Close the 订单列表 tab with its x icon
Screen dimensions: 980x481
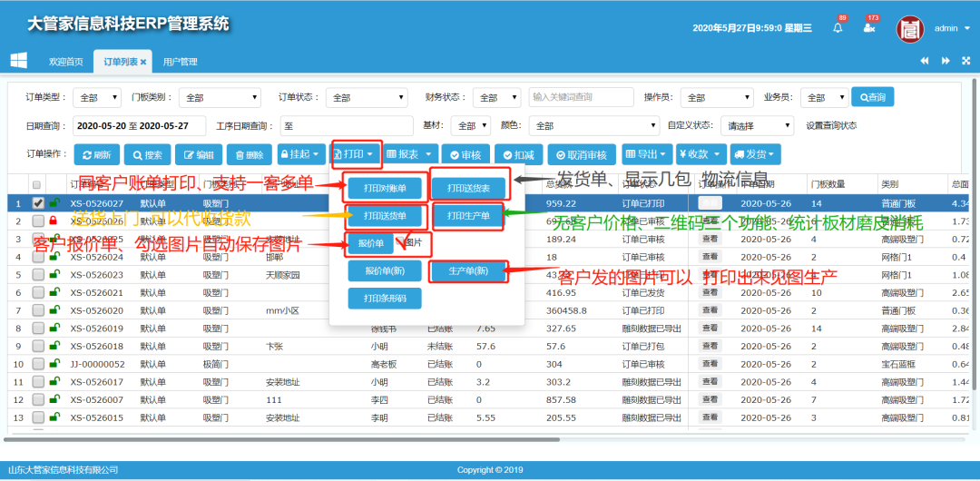pos(142,62)
